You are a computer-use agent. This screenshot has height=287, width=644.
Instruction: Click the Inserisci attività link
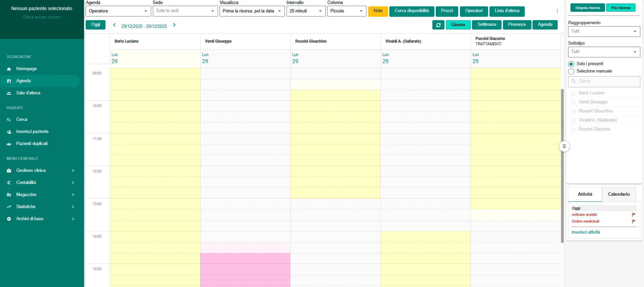[x=586, y=232]
